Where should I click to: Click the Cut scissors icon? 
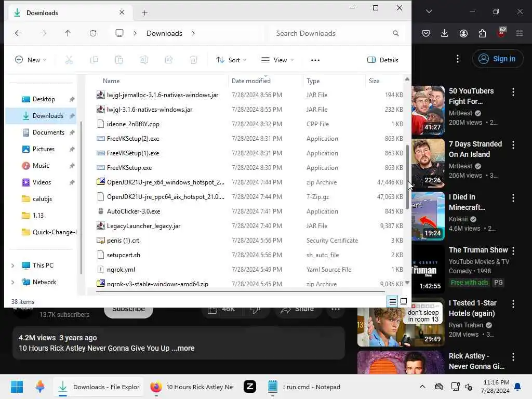coord(69,60)
